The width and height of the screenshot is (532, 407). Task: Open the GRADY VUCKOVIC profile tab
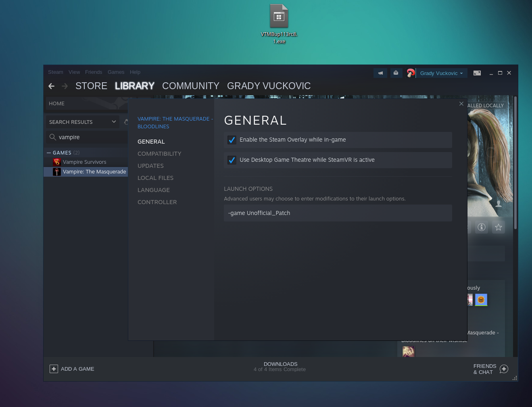[269, 86]
